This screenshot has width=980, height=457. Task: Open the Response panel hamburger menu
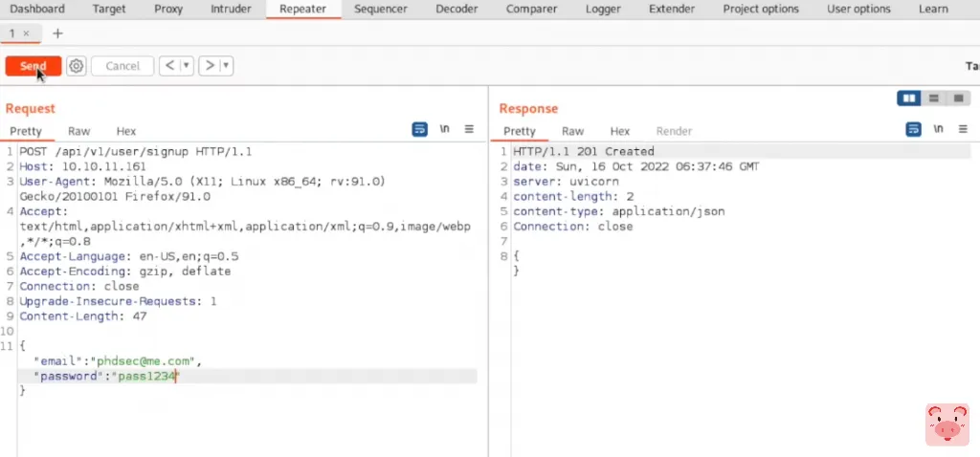pos(963,129)
